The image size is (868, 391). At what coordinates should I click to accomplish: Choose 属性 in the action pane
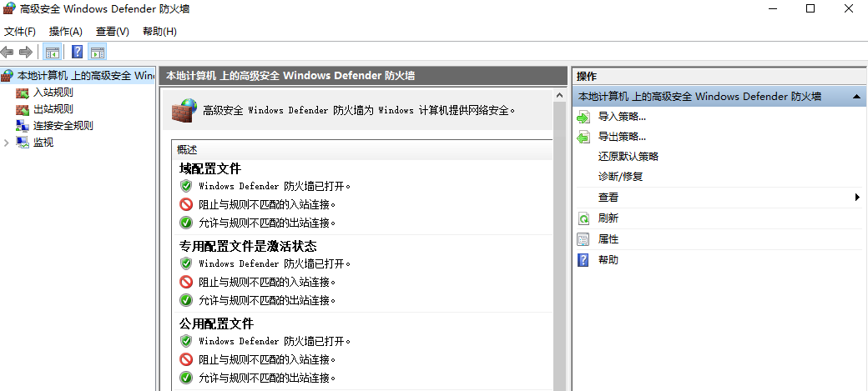pos(608,239)
